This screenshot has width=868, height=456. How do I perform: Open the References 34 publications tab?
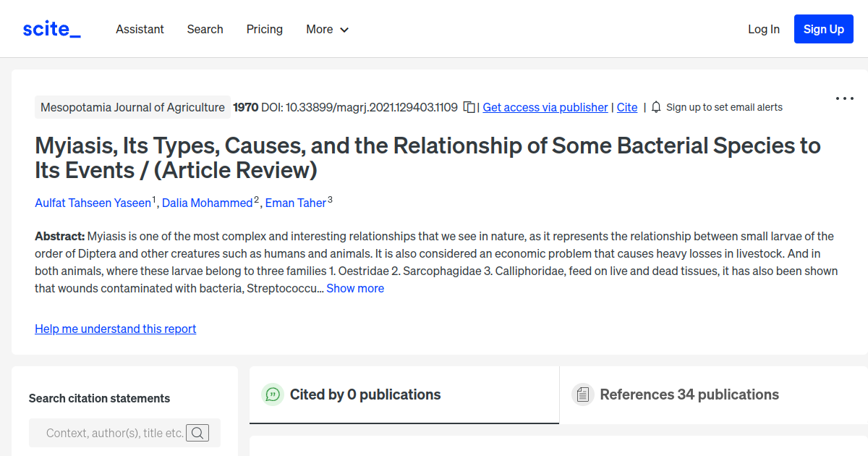pyautogui.click(x=689, y=394)
